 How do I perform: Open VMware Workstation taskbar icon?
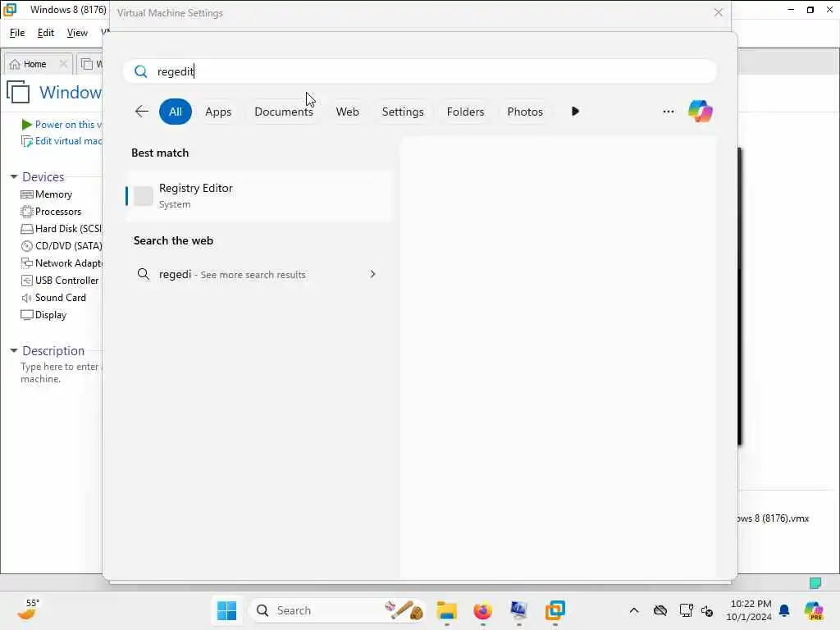pyautogui.click(x=555, y=610)
